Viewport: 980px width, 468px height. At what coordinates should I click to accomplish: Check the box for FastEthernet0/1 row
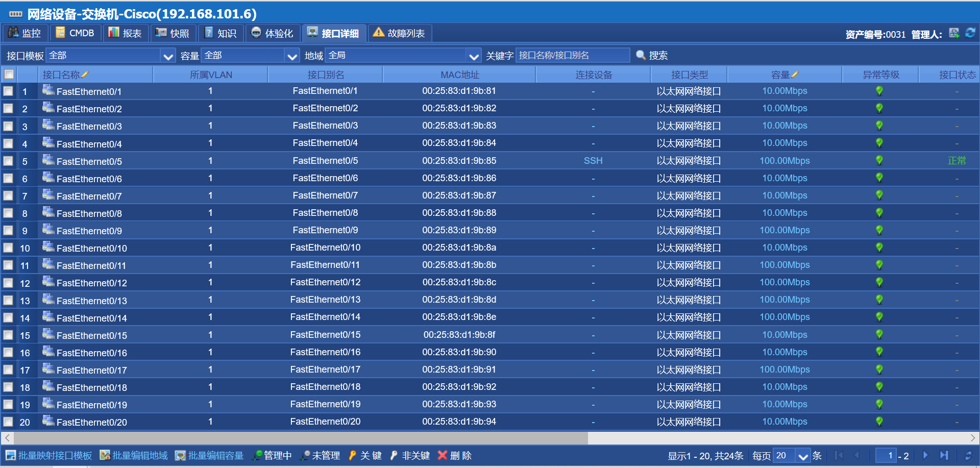tap(8, 91)
